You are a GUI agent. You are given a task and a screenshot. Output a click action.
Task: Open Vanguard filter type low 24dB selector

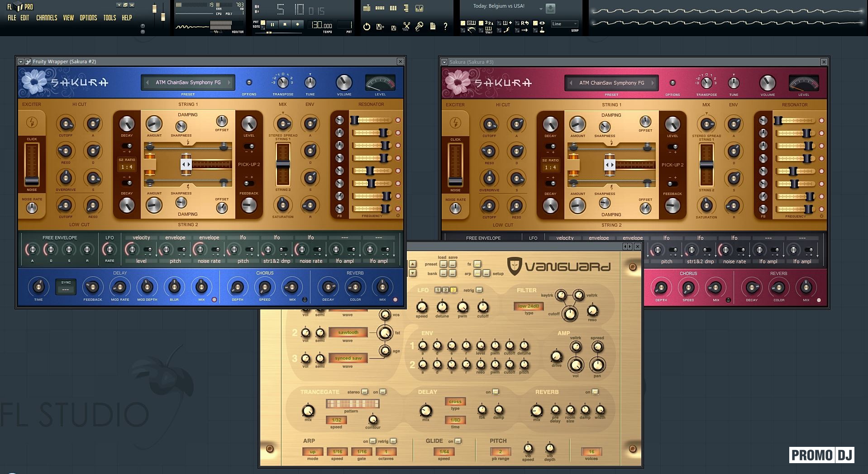pos(528,306)
